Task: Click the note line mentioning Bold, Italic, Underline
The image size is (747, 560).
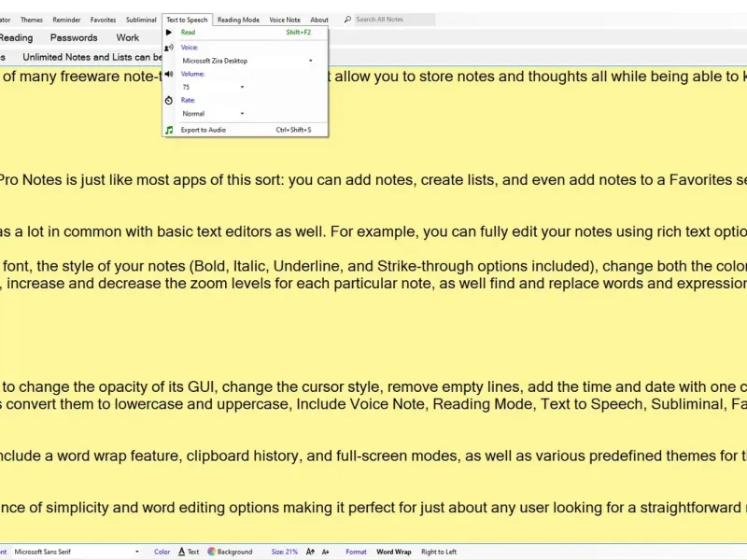Action: (x=373, y=266)
